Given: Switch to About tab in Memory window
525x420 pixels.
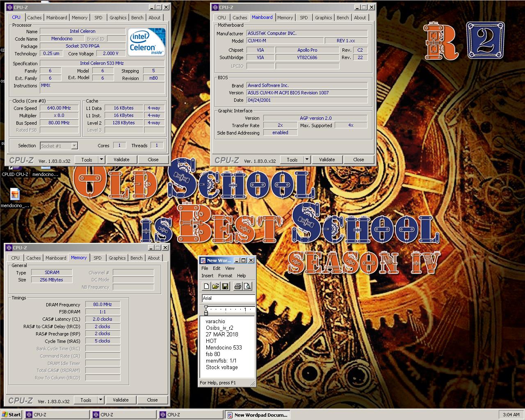Looking at the screenshot, I should click(x=154, y=258).
